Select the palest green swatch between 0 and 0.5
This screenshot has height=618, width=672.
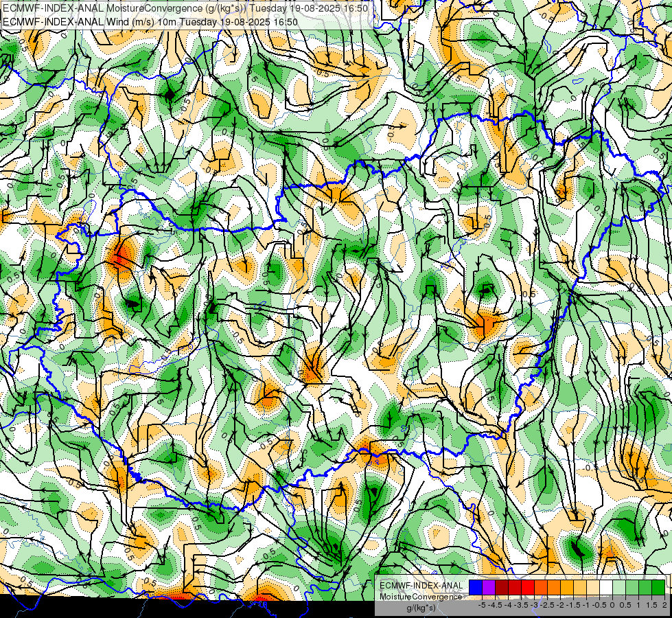tap(619, 588)
